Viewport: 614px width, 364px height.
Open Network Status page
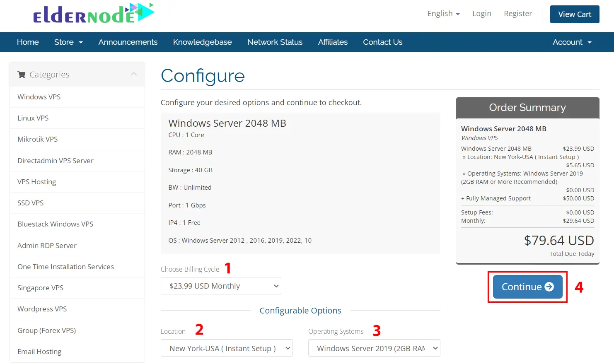[x=275, y=42]
